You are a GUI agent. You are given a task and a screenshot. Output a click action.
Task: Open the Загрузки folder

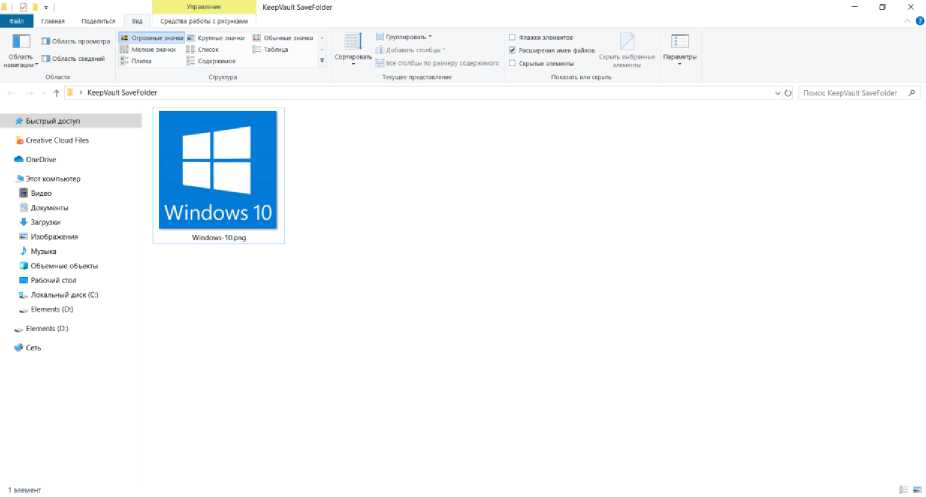[x=40, y=222]
